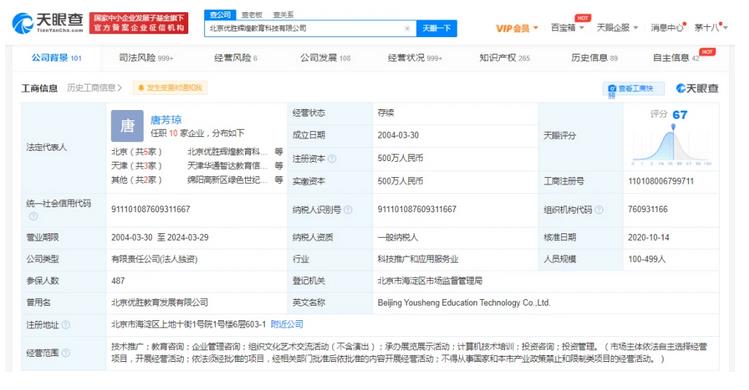Click the 天眼评分 score distribution chart
This screenshot has height=390, width=749.
click(x=671, y=146)
